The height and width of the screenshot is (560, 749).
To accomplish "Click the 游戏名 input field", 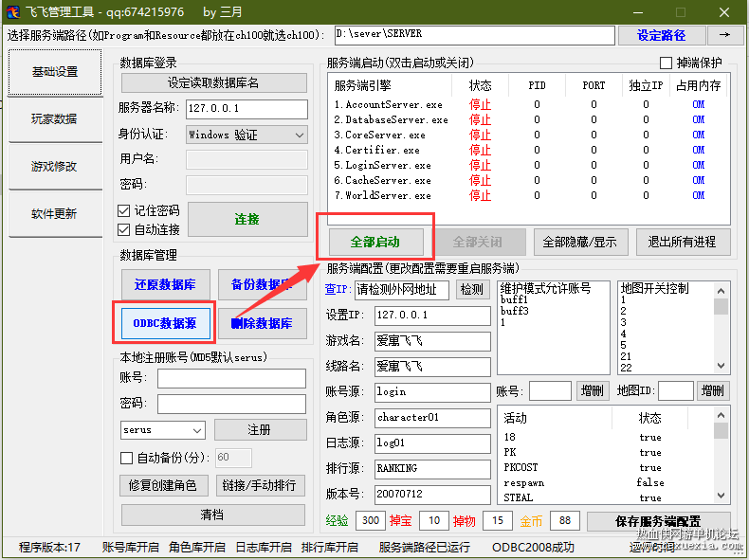I will [432, 341].
